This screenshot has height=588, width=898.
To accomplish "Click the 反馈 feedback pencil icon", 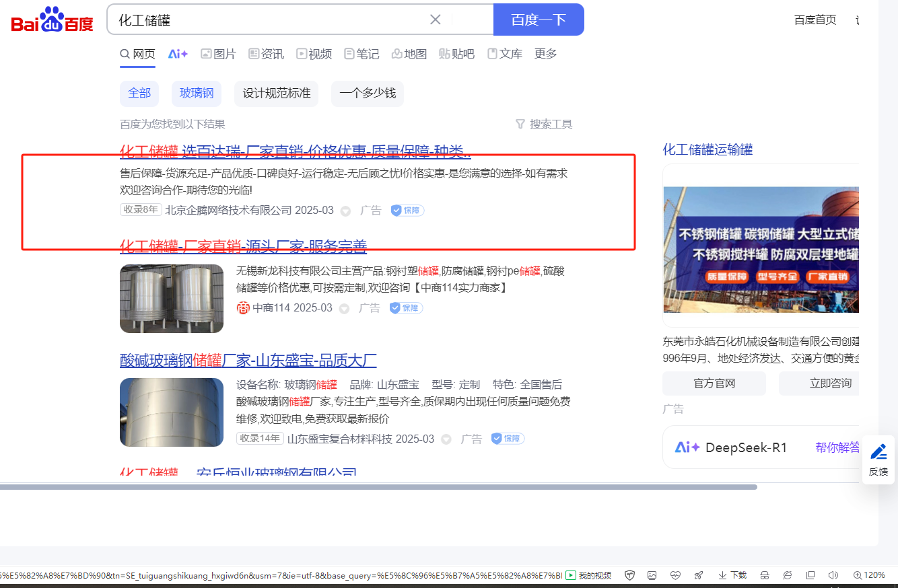I will coord(878,460).
